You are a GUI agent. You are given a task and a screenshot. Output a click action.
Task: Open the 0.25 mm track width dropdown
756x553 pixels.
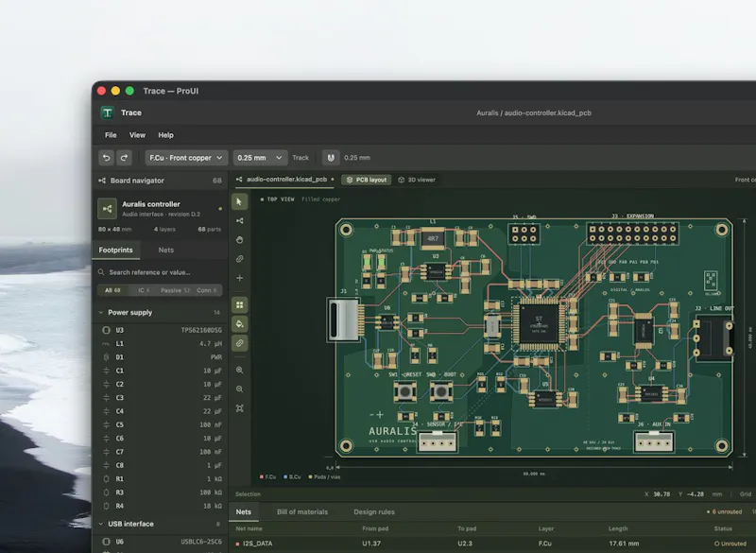260,158
